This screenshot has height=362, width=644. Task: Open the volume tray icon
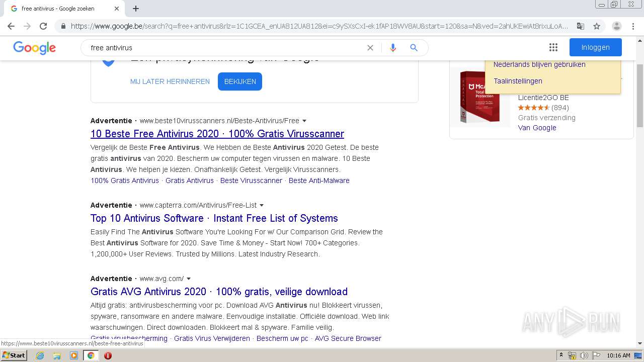[584, 355]
